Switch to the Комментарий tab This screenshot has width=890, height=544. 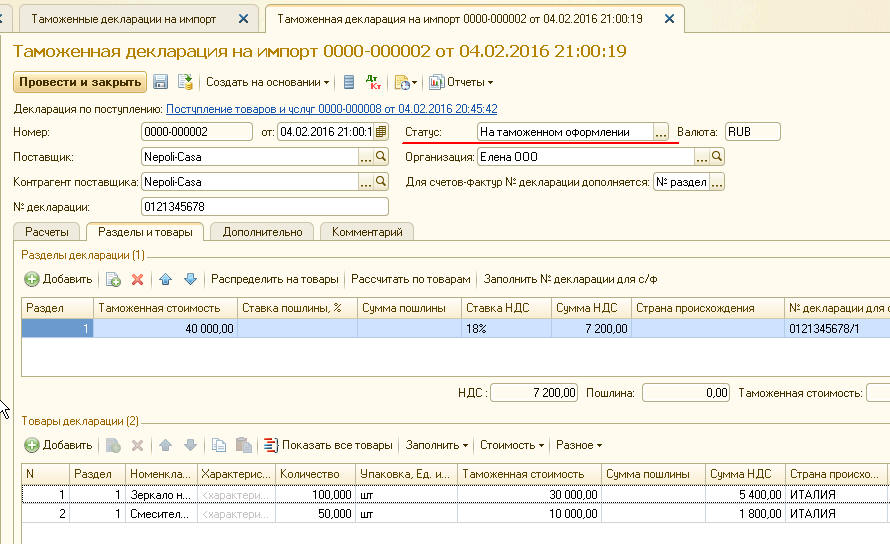367,232
